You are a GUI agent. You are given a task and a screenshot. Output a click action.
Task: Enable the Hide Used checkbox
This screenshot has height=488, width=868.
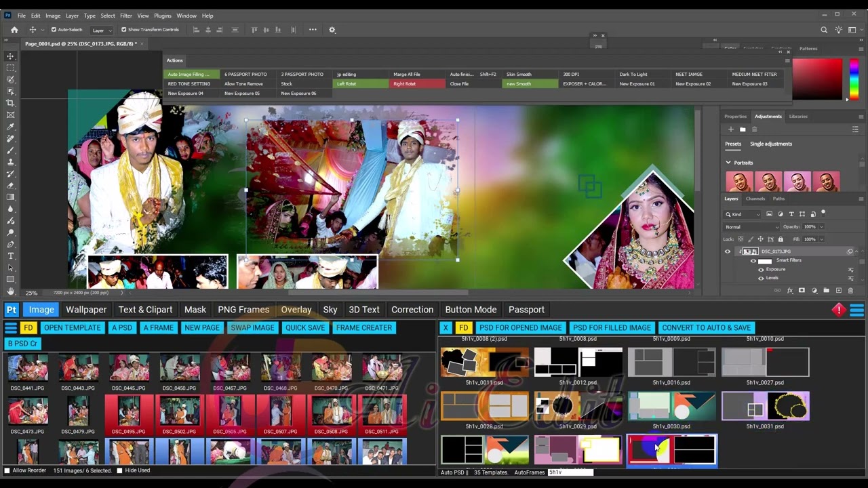click(x=119, y=470)
